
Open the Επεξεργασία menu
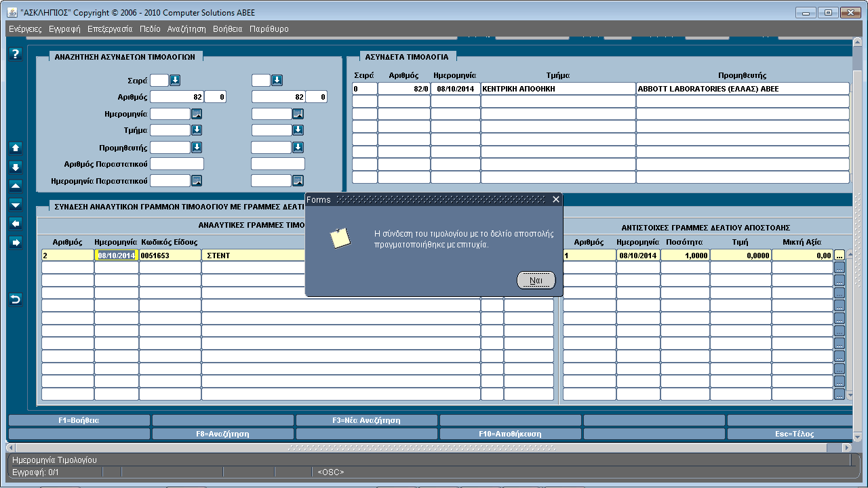111,29
